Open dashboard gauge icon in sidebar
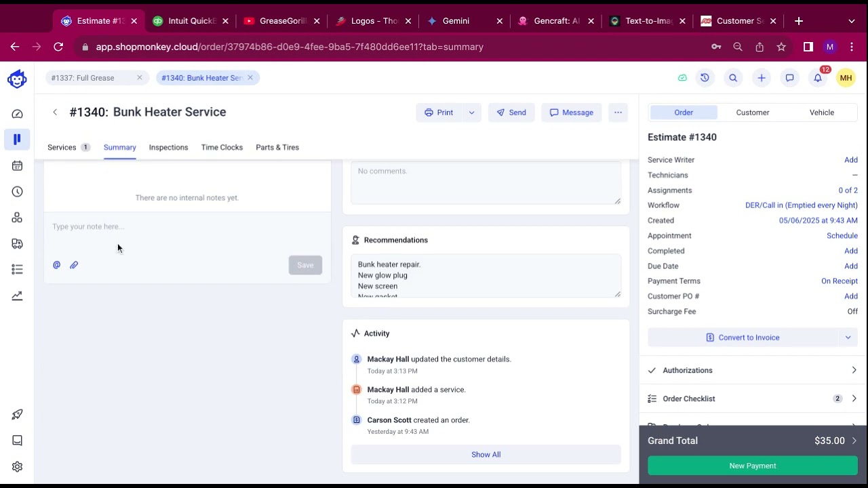Image resolution: width=868 pixels, height=488 pixels. pyautogui.click(x=17, y=114)
